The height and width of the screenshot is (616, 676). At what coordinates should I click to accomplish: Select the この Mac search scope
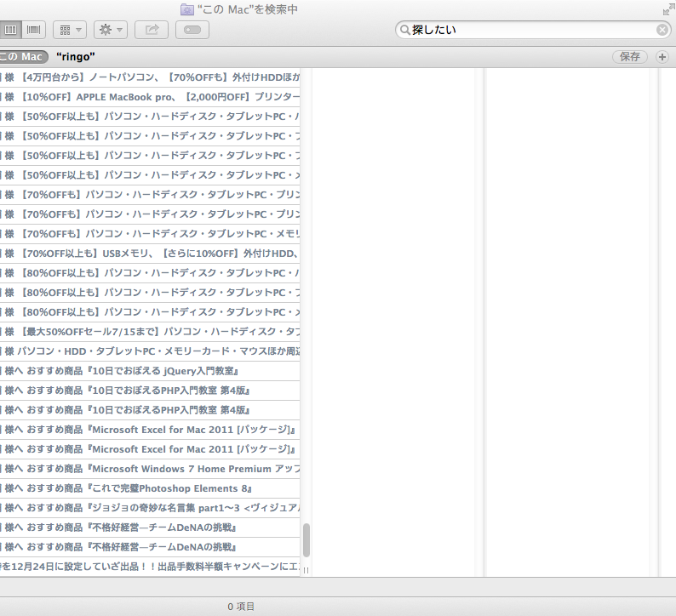[x=22, y=57]
